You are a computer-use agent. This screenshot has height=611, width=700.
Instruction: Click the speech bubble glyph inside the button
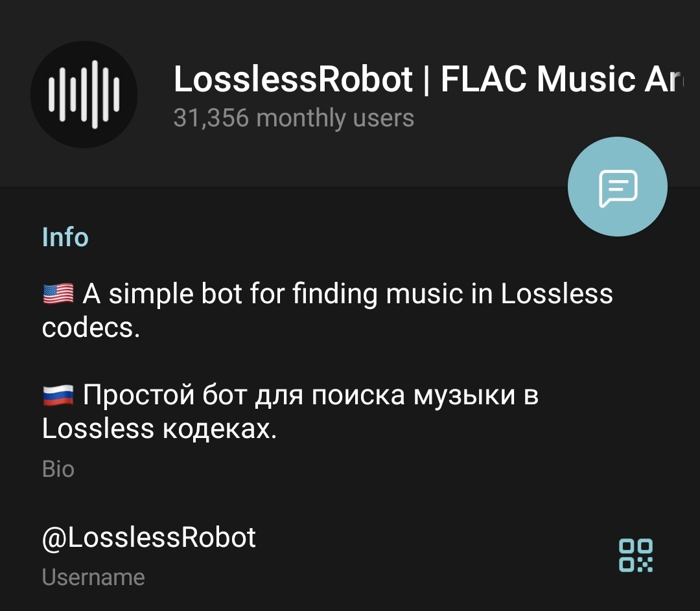tap(618, 189)
